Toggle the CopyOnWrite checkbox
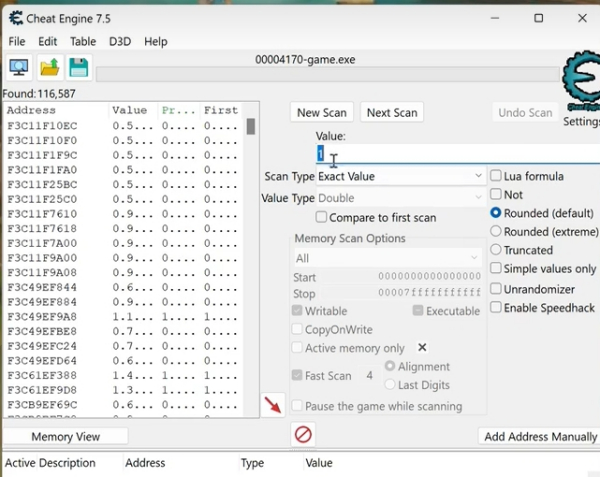 [x=297, y=329]
